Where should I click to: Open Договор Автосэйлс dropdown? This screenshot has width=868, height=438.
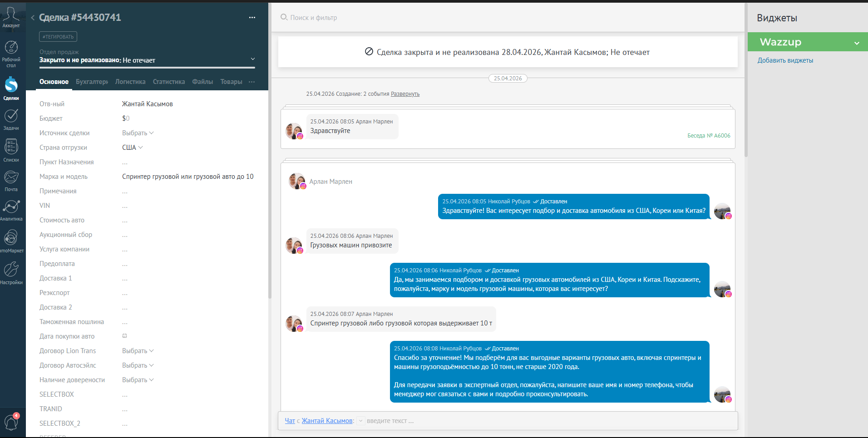(138, 365)
